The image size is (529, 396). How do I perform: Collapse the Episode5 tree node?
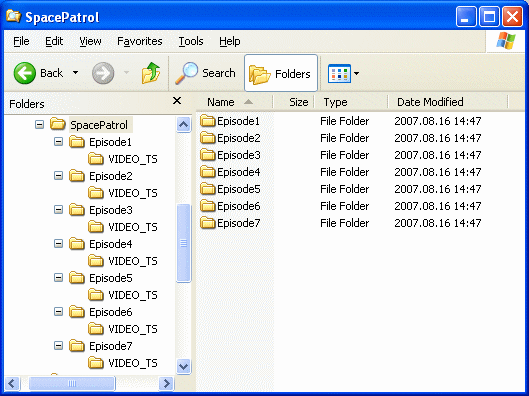58,278
